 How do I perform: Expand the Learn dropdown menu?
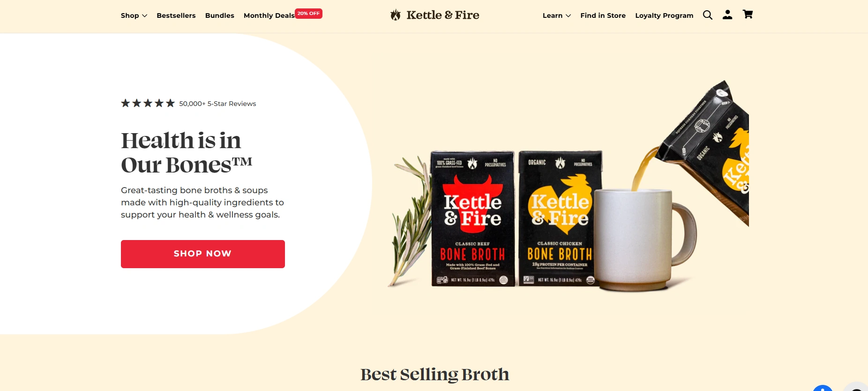click(557, 15)
